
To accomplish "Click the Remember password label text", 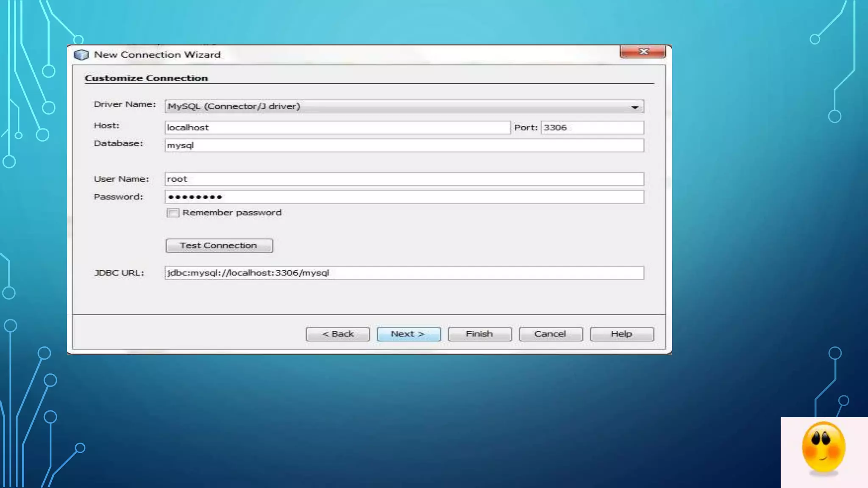I will point(232,213).
